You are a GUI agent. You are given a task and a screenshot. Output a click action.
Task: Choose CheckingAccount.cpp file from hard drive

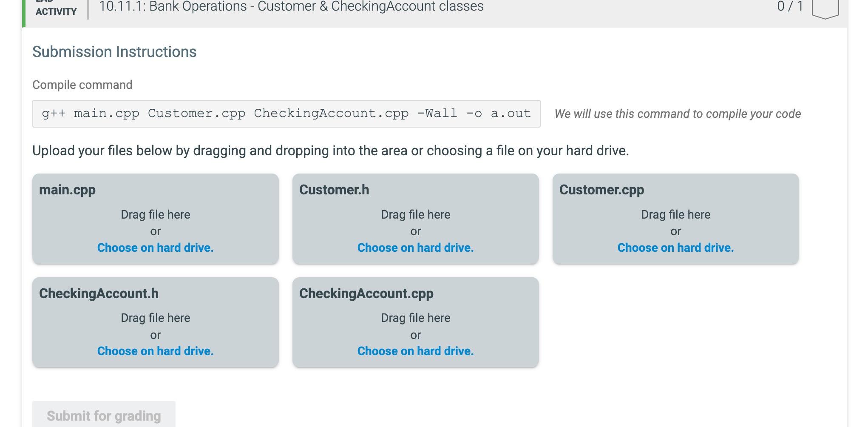415,351
